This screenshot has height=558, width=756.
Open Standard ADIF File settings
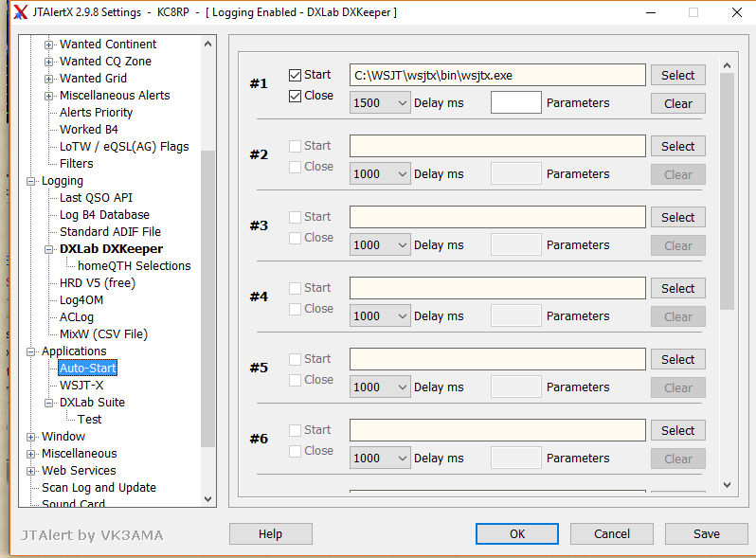pos(110,231)
